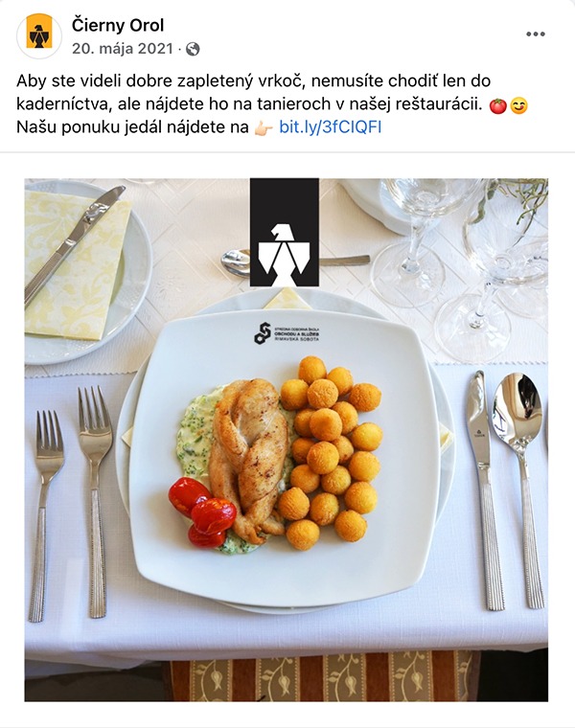Image resolution: width=575 pixels, height=728 pixels.
Task: Click the globe public audience icon
Action: (x=193, y=49)
